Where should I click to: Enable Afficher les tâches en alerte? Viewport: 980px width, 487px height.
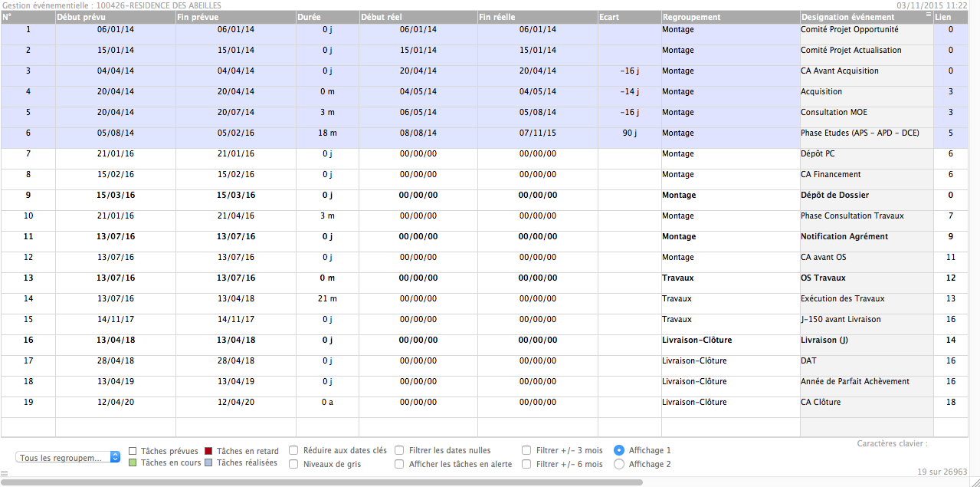click(399, 464)
